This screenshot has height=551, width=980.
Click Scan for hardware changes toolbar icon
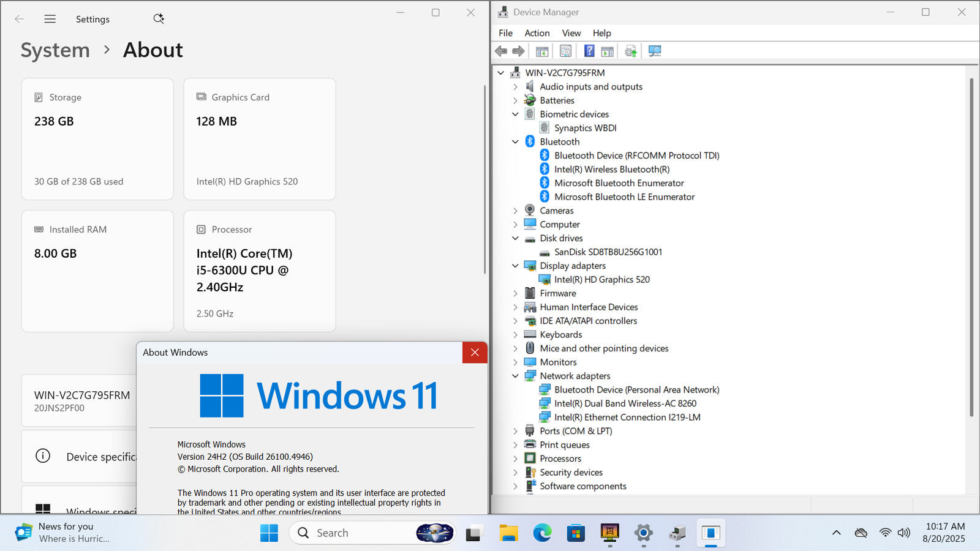pyautogui.click(x=655, y=51)
